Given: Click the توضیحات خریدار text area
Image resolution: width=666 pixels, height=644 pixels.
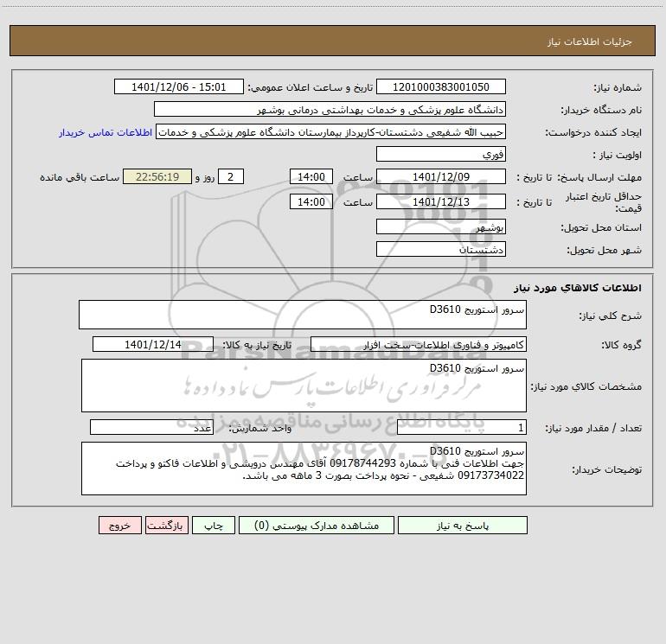Looking at the screenshot, I should tap(304, 469).
